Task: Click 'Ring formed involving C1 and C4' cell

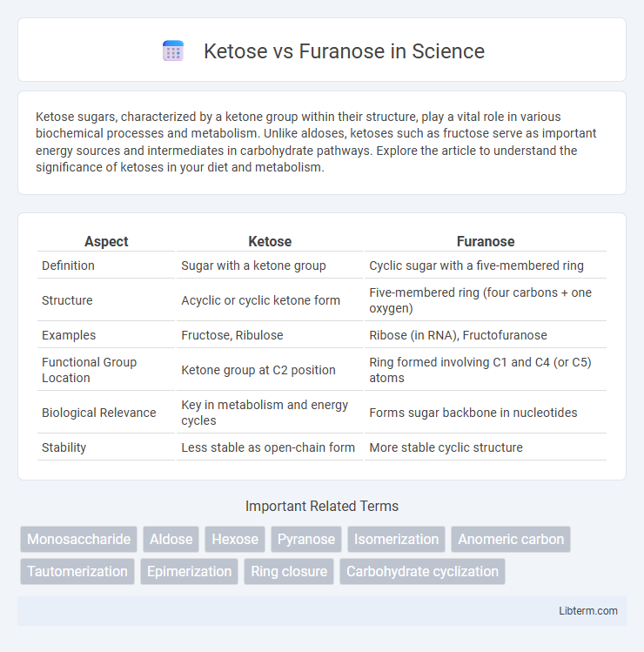Action: pyautogui.click(x=486, y=370)
